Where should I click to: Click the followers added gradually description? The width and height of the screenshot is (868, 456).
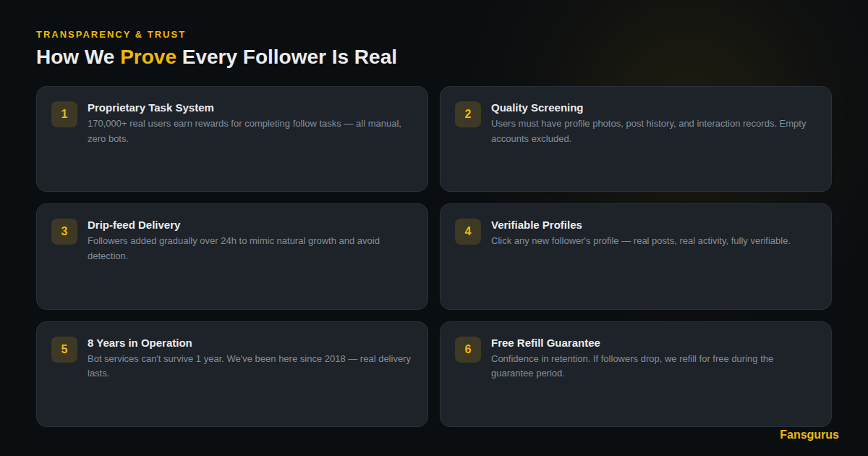point(233,248)
